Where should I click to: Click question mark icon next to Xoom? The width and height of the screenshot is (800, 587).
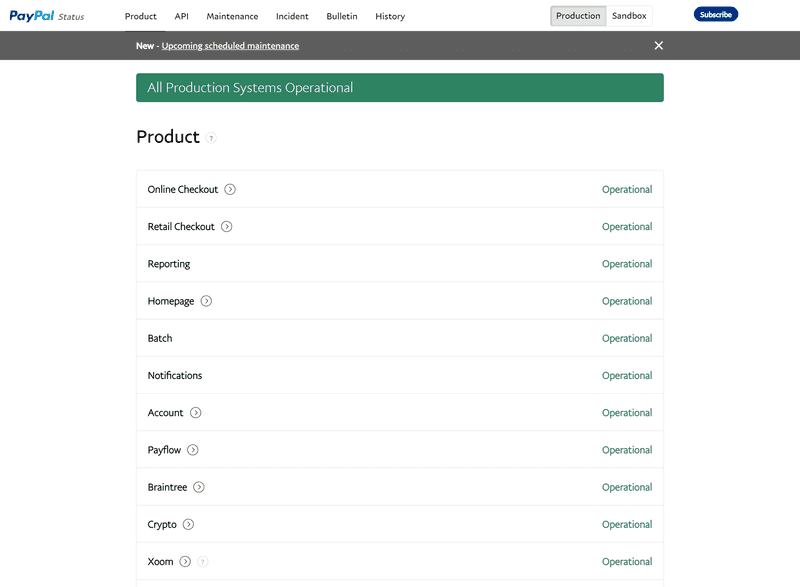click(203, 562)
